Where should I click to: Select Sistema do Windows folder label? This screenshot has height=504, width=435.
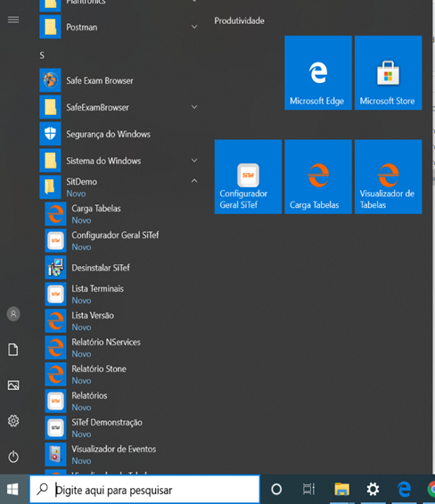[103, 161]
